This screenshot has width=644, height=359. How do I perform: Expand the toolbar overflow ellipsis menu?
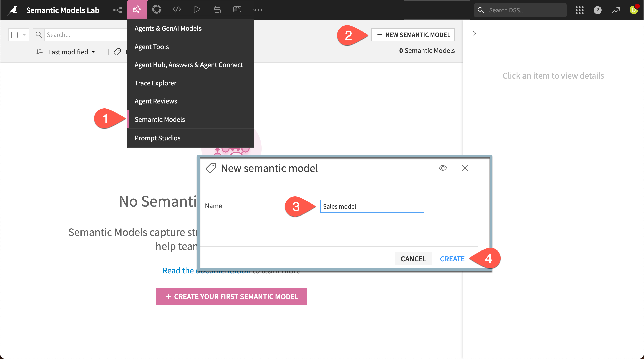258,10
